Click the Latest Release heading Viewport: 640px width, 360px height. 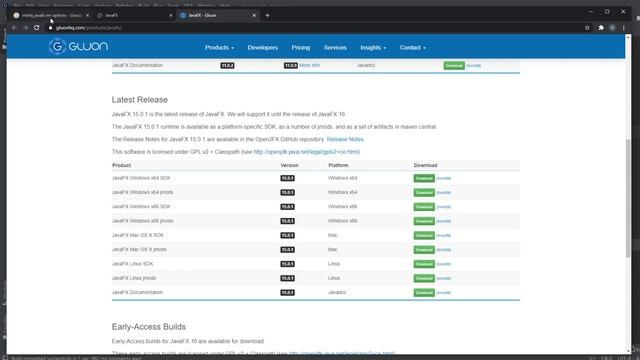click(x=140, y=100)
